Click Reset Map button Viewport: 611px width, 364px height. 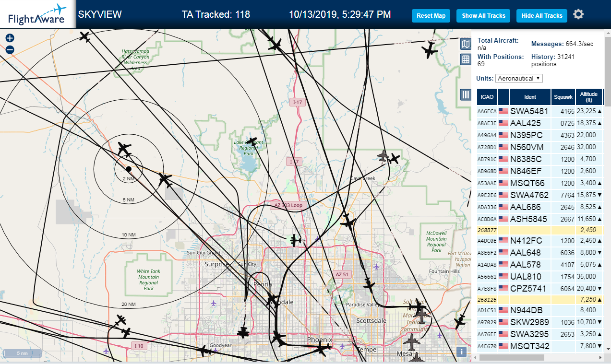(x=431, y=16)
